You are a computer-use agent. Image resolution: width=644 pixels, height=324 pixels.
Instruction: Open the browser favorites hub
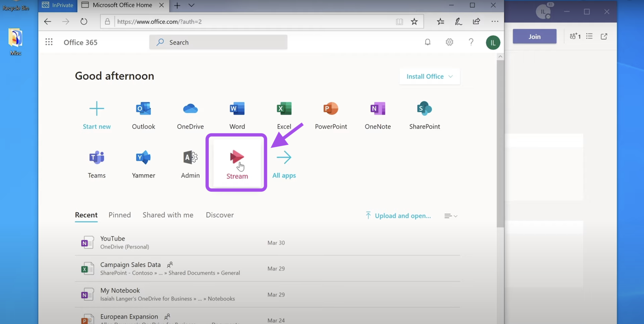tap(440, 22)
